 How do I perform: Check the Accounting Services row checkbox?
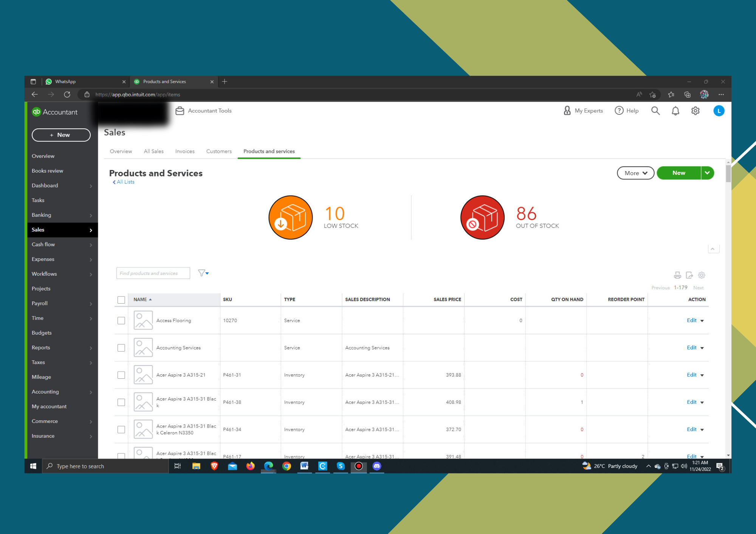(x=121, y=348)
